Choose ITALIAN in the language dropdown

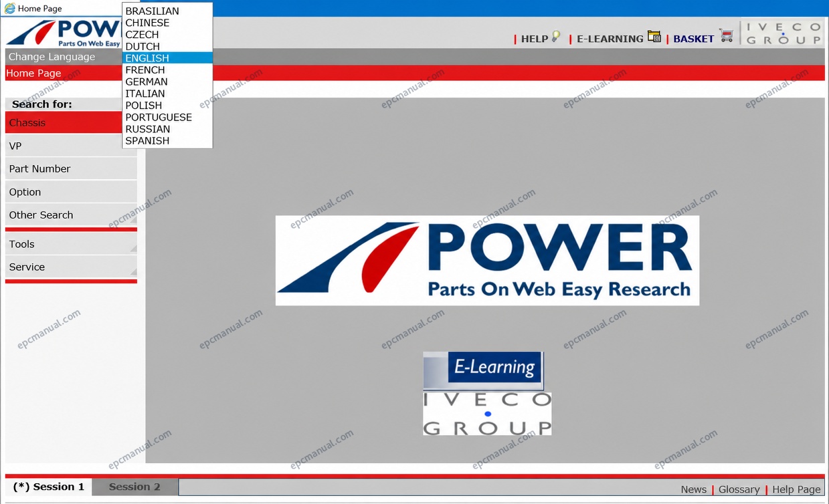pyautogui.click(x=145, y=94)
